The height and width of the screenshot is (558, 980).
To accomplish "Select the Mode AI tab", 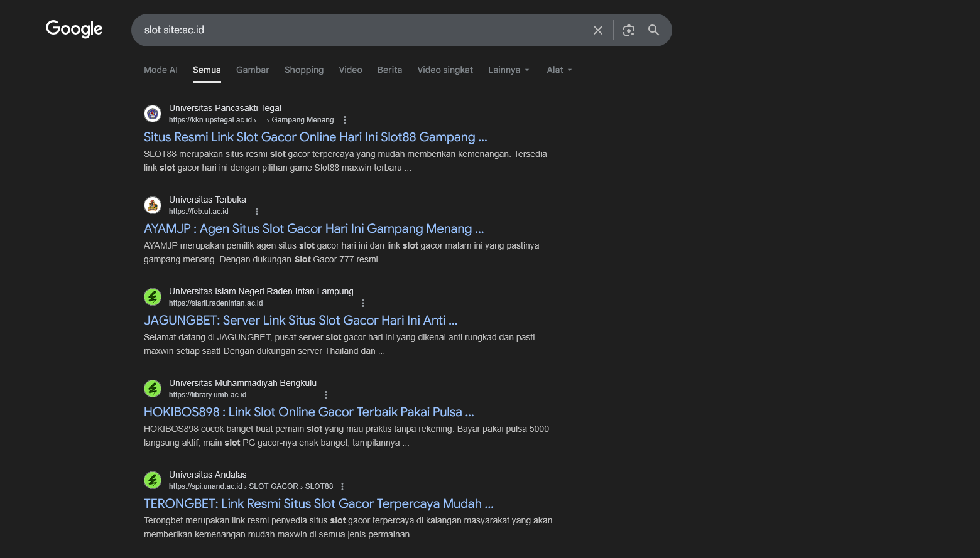I will tap(161, 70).
